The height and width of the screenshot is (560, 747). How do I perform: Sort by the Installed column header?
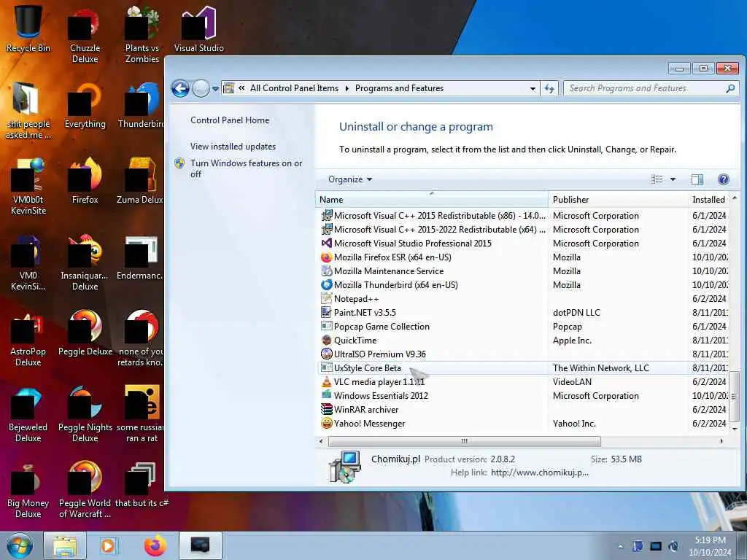[708, 200]
